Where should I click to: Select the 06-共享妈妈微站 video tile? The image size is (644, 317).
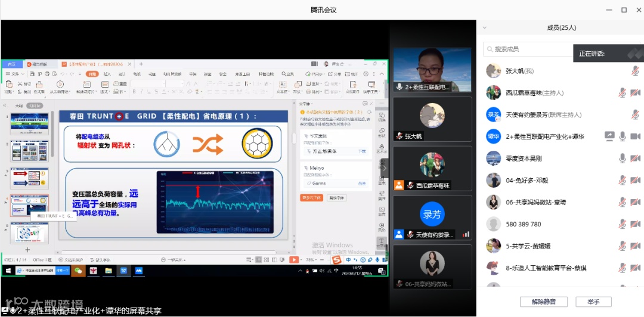(x=432, y=267)
